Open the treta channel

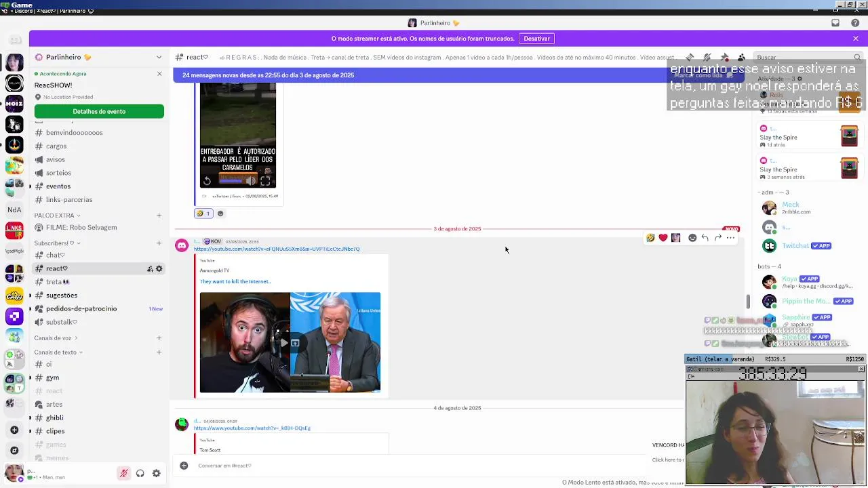[x=58, y=282]
